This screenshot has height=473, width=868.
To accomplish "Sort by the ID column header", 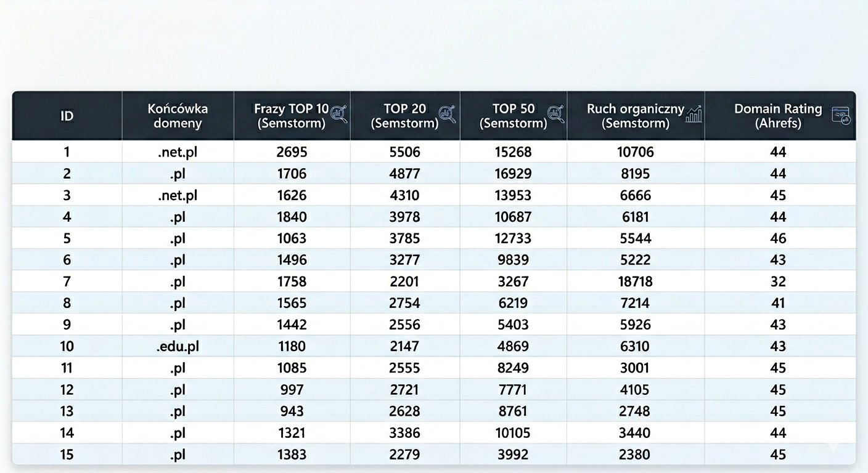I will 67,116.
